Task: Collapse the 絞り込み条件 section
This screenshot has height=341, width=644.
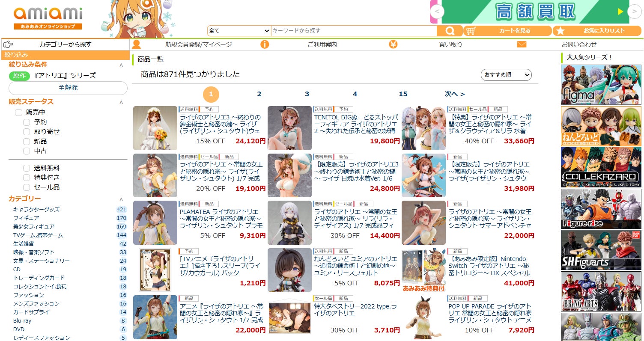Action: tap(121, 65)
